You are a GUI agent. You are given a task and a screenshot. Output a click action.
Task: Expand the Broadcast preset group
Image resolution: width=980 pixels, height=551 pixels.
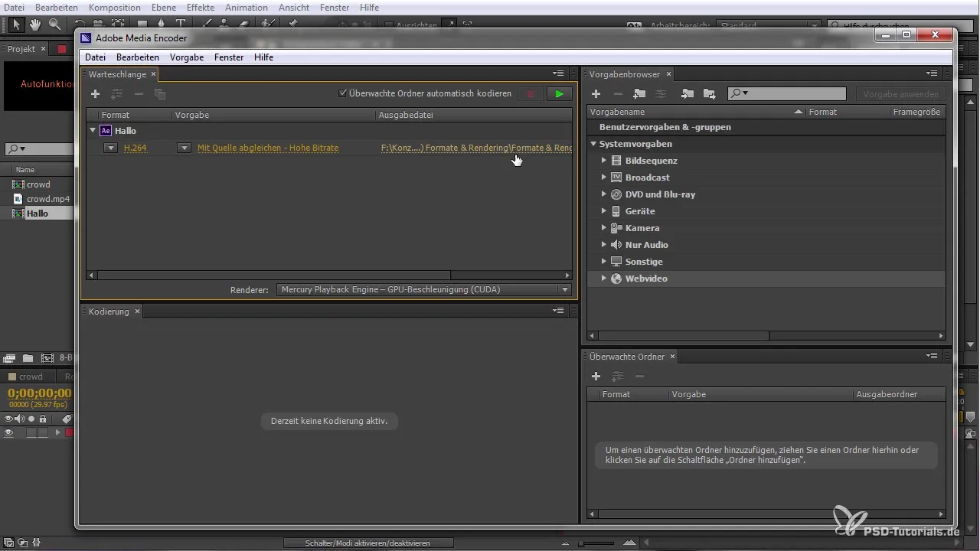pyautogui.click(x=604, y=178)
